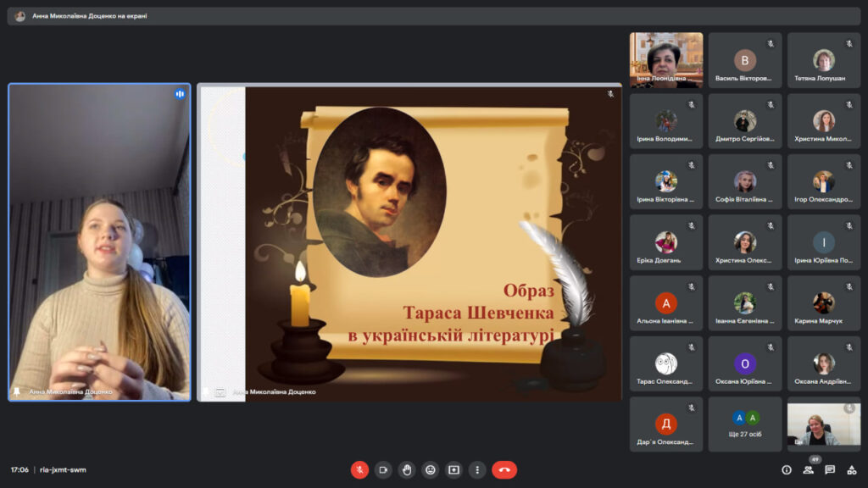The width and height of the screenshot is (868, 488).
Task: Click the muted mic icon on the presentation
Action: tap(610, 94)
